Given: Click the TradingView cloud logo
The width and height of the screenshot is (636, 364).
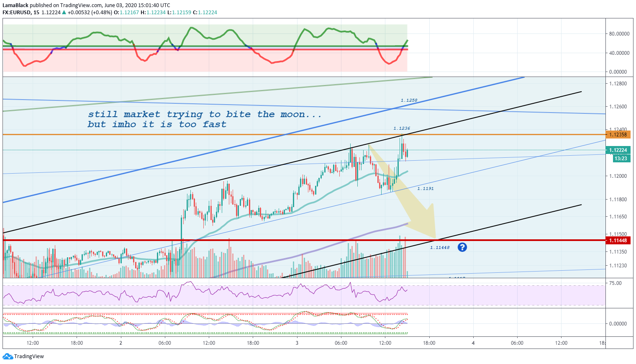Looking at the screenshot, I should pos(8,356).
